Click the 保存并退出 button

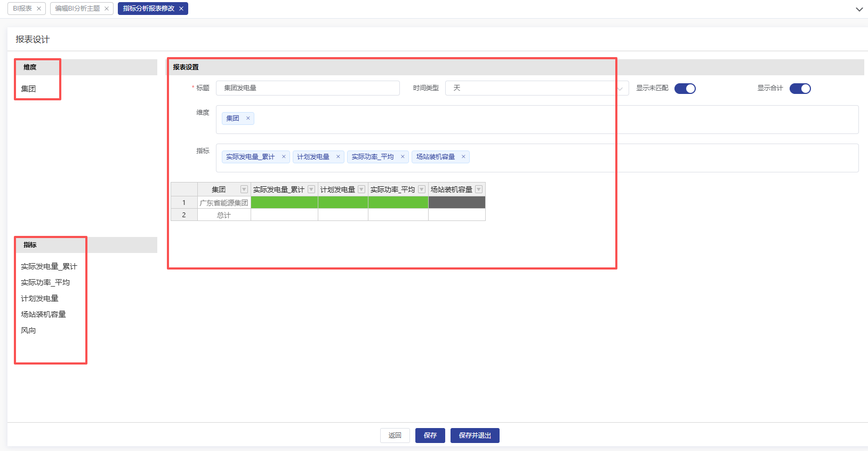click(475, 436)
